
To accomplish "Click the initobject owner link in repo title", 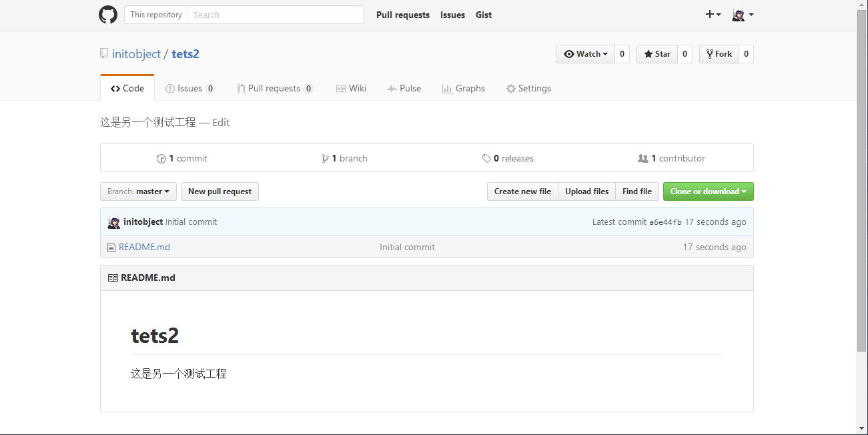I will point(136,54).
